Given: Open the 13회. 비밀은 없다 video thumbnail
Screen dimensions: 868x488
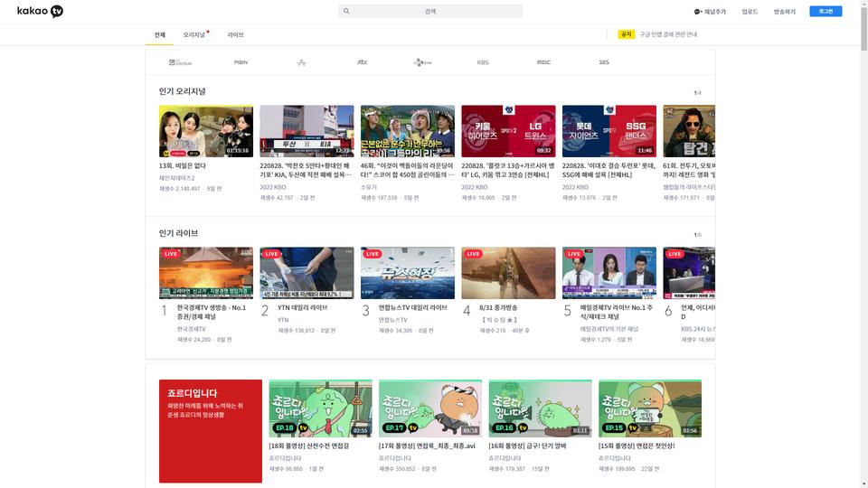Looking at the screenshot, I should (x=206, y=131).
